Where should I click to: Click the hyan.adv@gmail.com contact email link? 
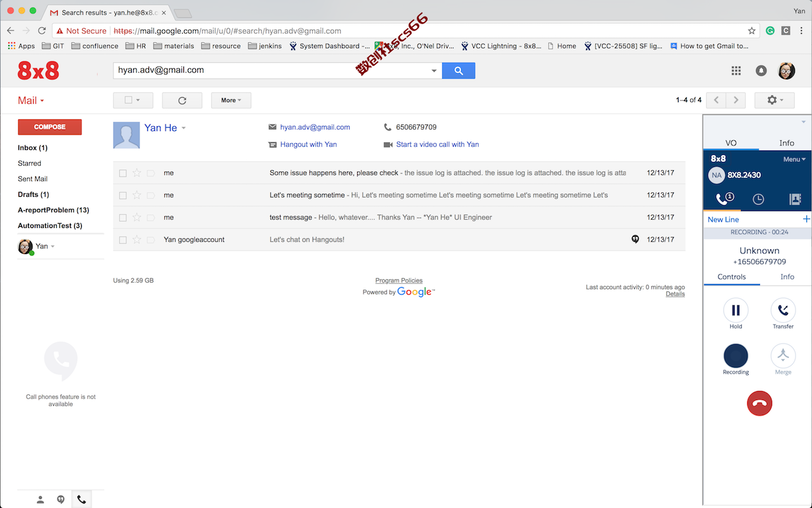coord(315,127)
